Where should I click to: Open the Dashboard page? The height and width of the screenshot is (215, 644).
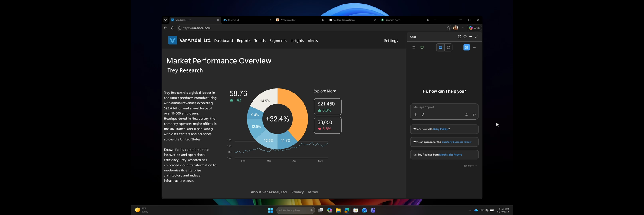point(224,41)
